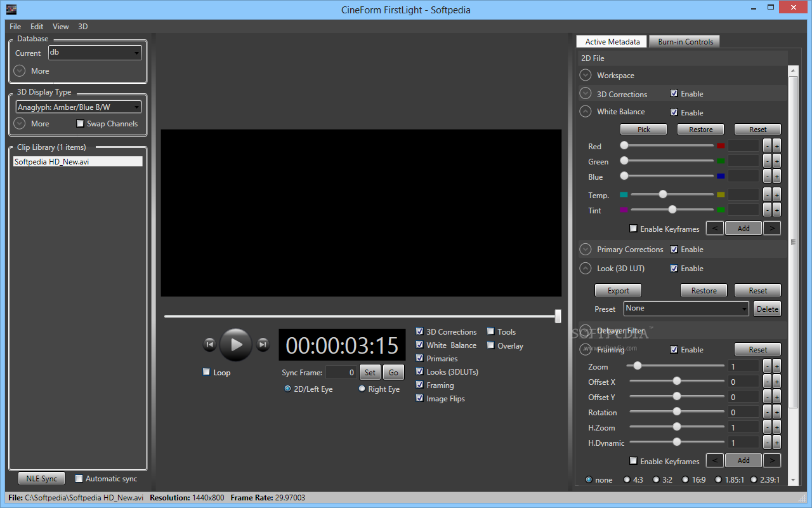This screenshot has width=812, height=508.
Task: Open the 3D Display Type dropdown
Action: point(78,107)
